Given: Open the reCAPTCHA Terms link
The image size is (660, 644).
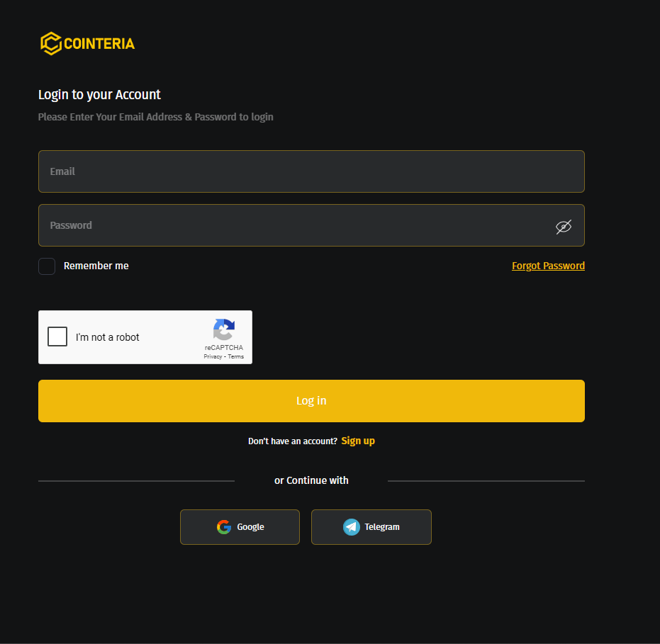Looking at the screenshot, I should [x=236, y=356].
